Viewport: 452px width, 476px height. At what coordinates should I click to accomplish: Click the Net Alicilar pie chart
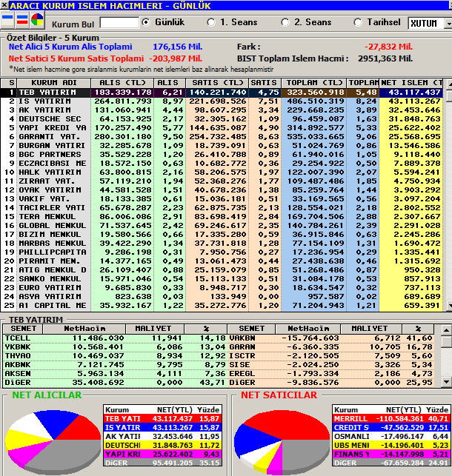[x=54, y=443]
